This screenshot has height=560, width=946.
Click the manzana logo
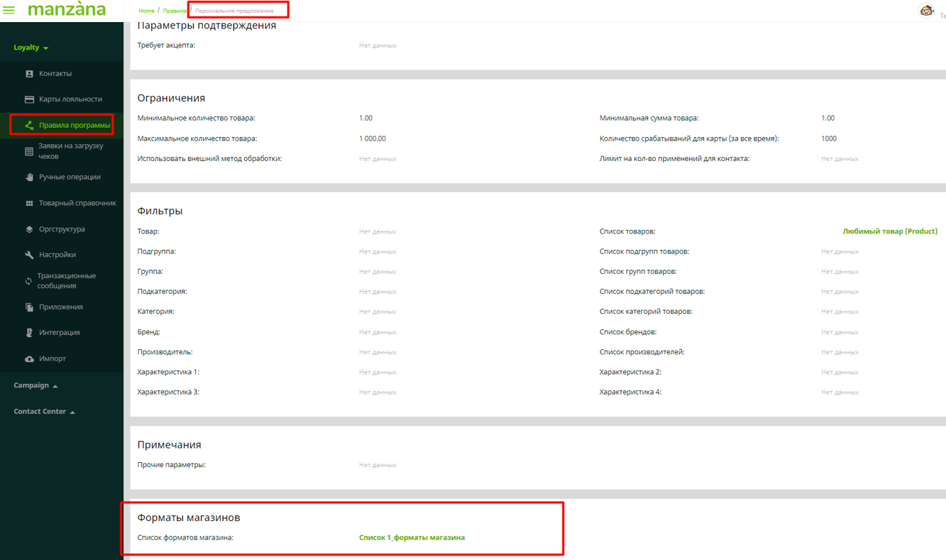coord(67,10)
